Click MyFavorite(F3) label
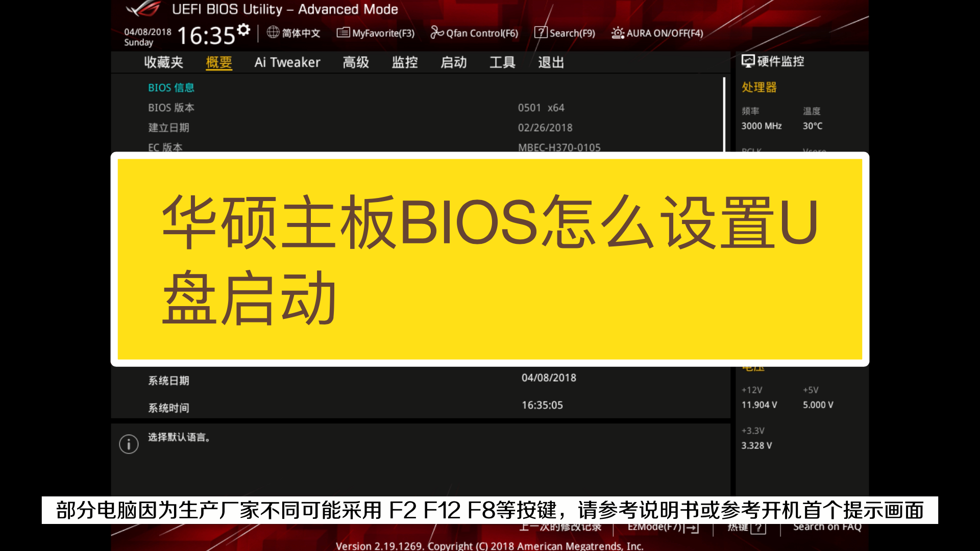980x551 pixels. coord(383,33)
